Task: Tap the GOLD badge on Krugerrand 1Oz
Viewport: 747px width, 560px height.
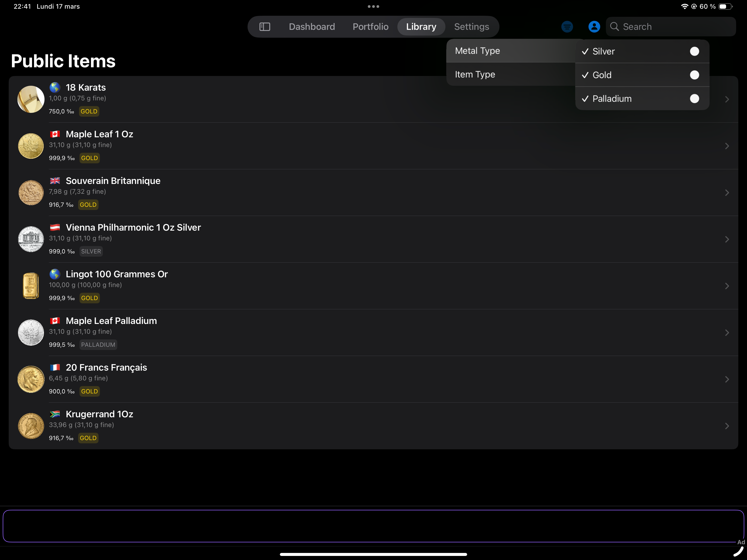Action: [88, 438]
